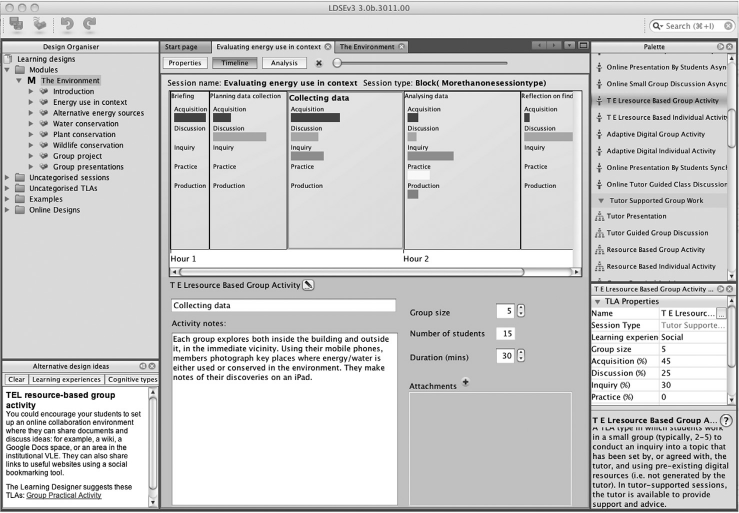
Task: Collapse the Modules folder in tree
Action: (8, 70)
